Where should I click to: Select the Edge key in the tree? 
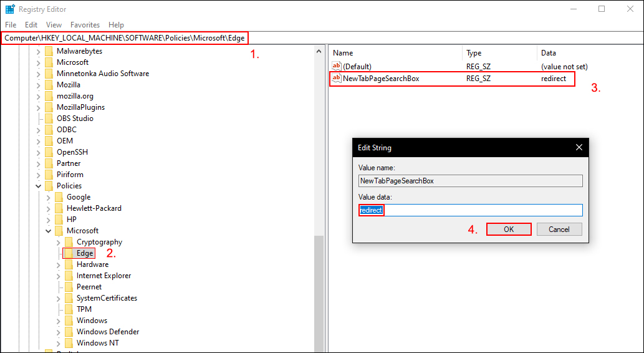pos(85,253)
